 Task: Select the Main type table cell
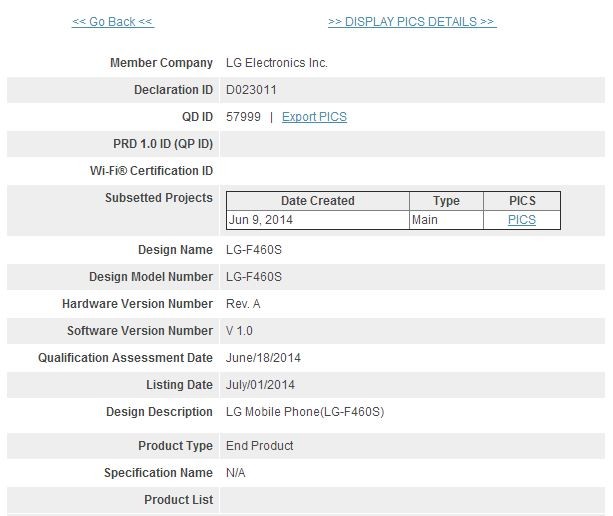point(446,220)
